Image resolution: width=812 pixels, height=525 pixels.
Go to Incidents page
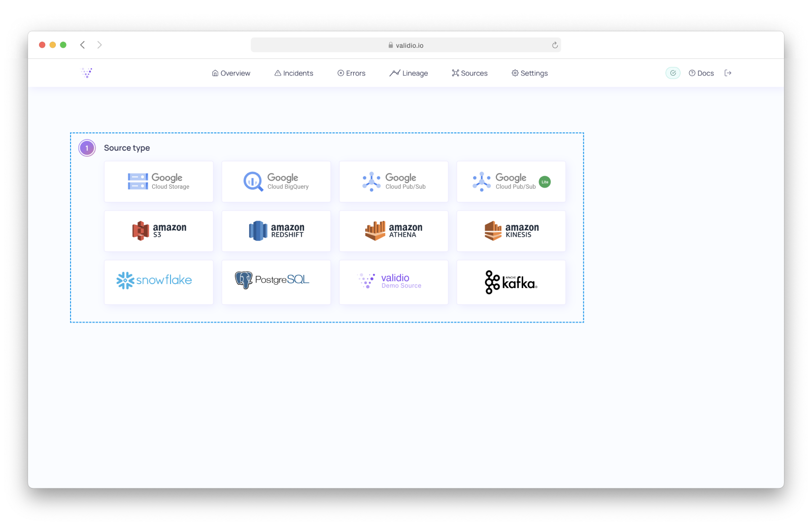294,73
